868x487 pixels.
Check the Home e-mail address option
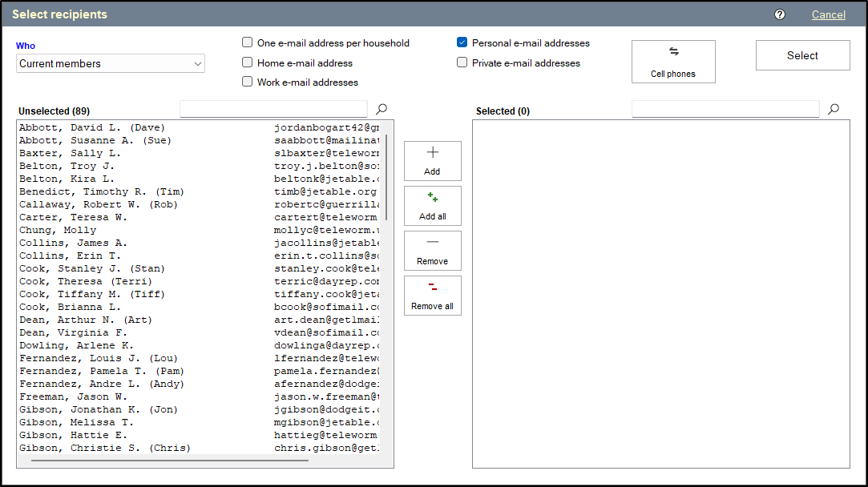tap(248, 62)
